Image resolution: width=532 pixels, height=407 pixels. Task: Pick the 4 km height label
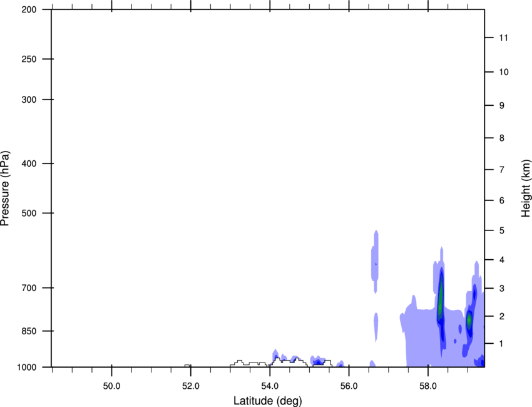(502, 260)
